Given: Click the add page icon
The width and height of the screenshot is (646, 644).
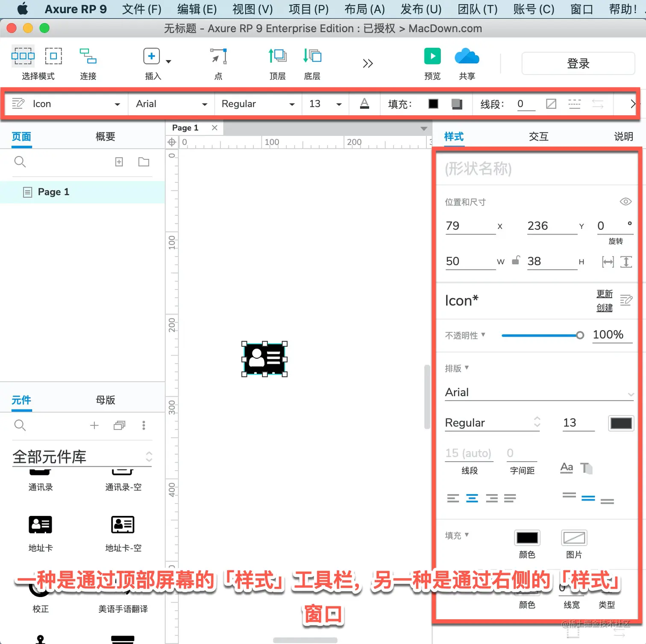Looking at the screenshot, I should coord(119,162).
